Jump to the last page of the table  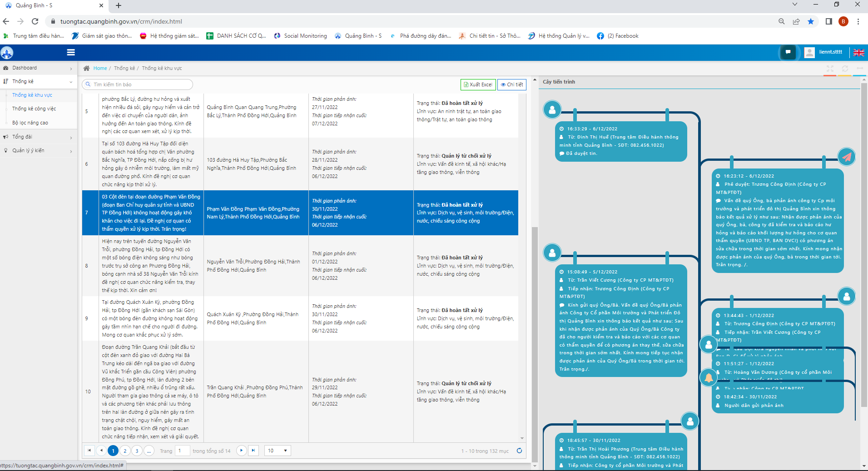point(253,451)
